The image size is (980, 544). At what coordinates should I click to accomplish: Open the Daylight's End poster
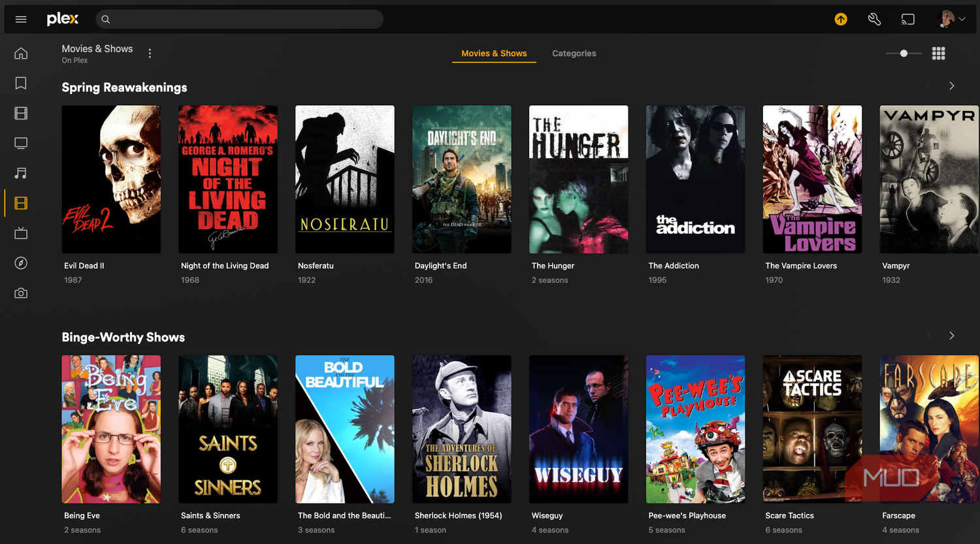tap(462, 180)
